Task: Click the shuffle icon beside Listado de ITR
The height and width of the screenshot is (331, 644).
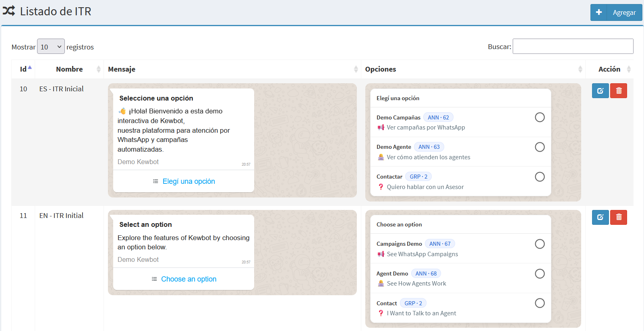Action: coord(9,11)
